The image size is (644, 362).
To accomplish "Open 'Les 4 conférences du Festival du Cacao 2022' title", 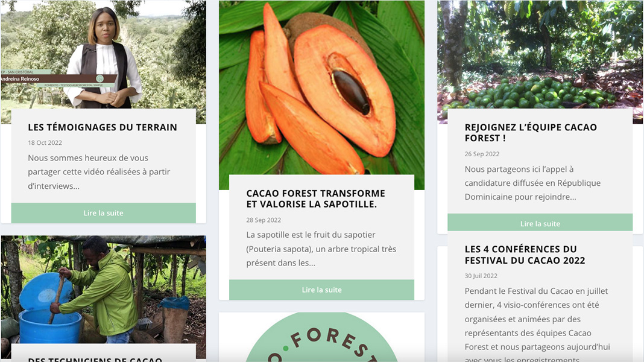I will pos(525,255).
